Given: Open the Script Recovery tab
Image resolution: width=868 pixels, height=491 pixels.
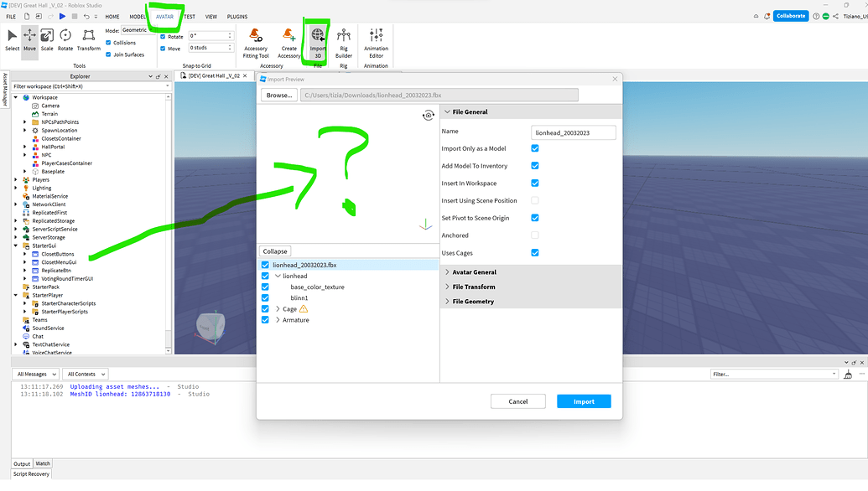Looking at the screenshot, I should tap(31, 474).
